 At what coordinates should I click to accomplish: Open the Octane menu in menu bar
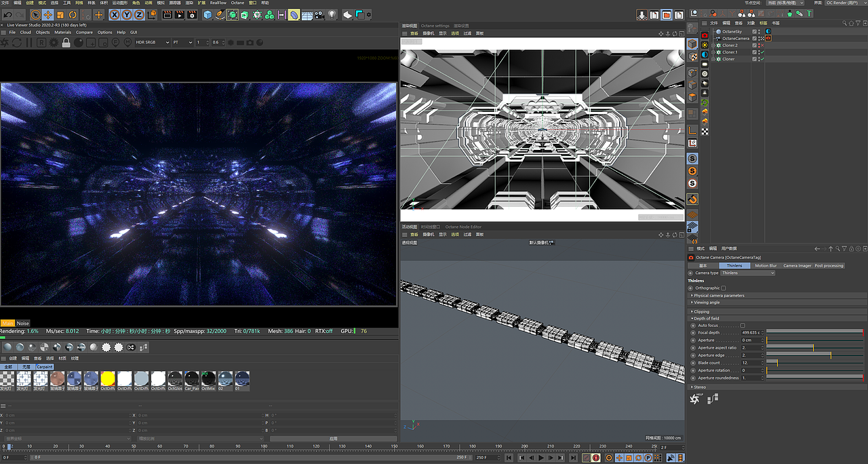[x=237, y=3]
